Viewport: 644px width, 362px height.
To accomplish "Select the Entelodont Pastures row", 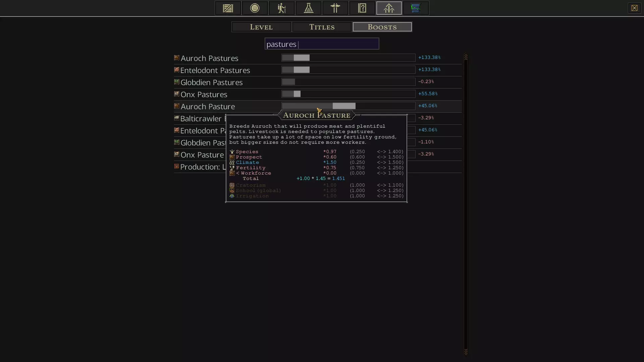I will [215, 70].
